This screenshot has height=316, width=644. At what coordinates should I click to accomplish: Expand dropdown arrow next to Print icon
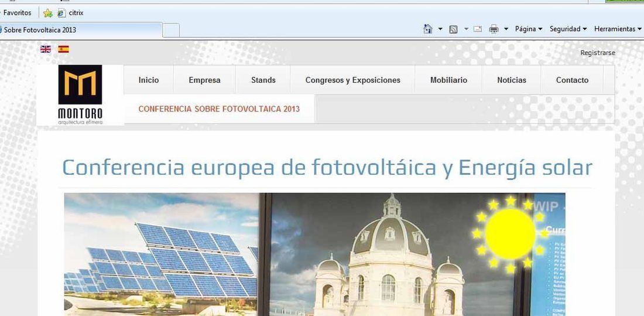tap(506, 29)
